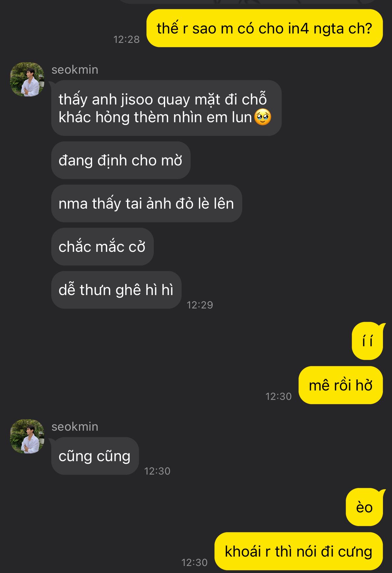Tap the 12:29 timestamp
This screenshot has height=573, width=392.
pyautogui.click(x=200, y=305)
